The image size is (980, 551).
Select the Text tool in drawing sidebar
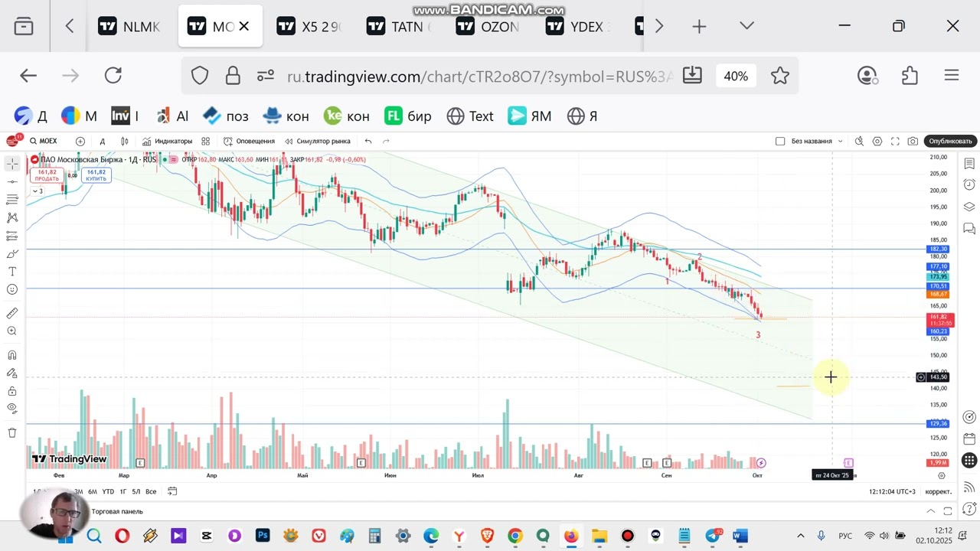(12, 272)
